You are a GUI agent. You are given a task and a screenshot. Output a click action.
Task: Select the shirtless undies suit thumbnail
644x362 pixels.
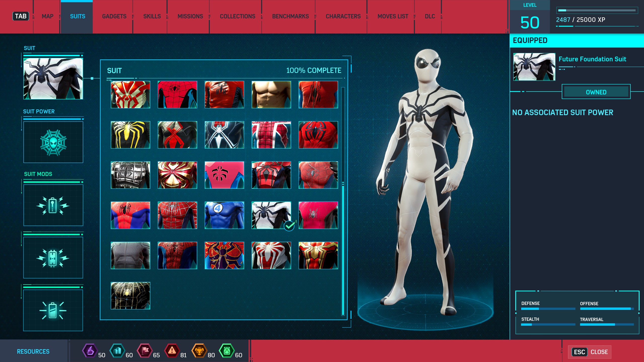pyautogui.click(x=271, y=95)
